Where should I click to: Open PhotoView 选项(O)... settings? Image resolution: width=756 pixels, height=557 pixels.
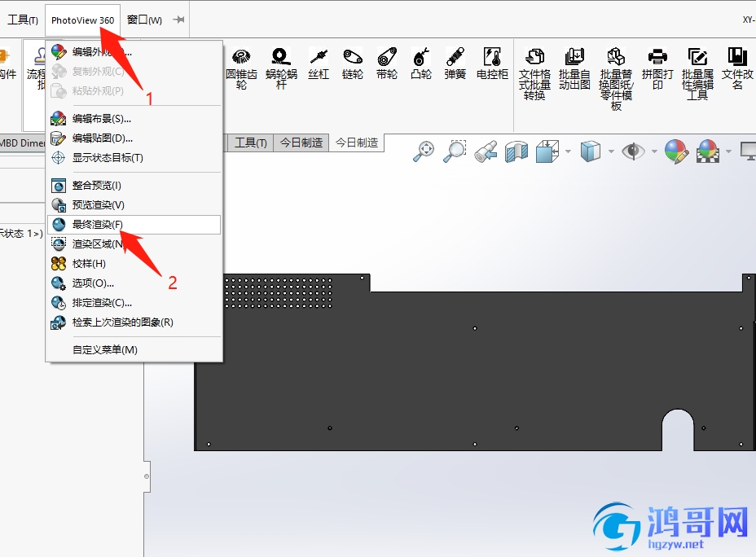coord(134,283)
